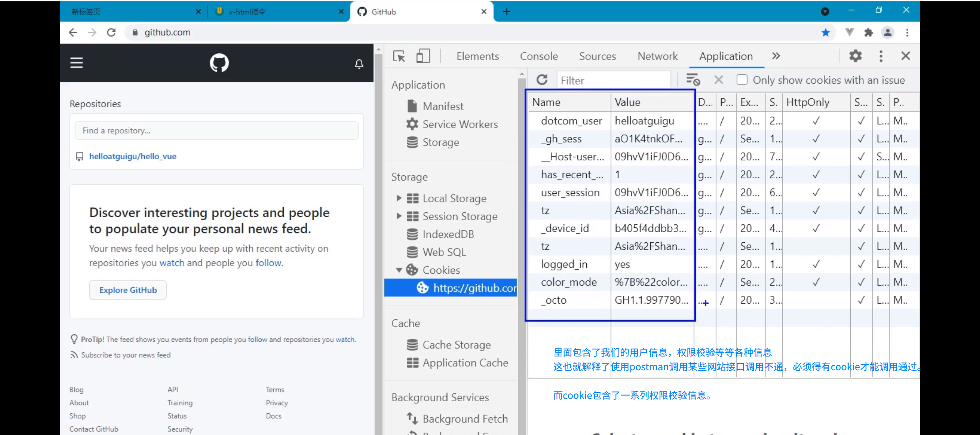Collapse the Cookies tree section
980x435 pixels.
tap(399, 270)
